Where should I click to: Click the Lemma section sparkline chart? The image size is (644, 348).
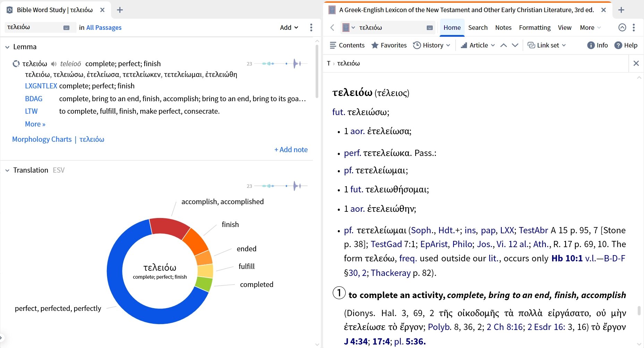tap(280, 64)
